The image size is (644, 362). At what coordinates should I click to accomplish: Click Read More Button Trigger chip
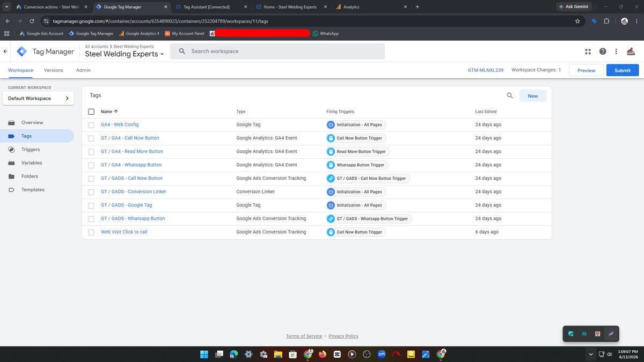click(x=357, y=151)
